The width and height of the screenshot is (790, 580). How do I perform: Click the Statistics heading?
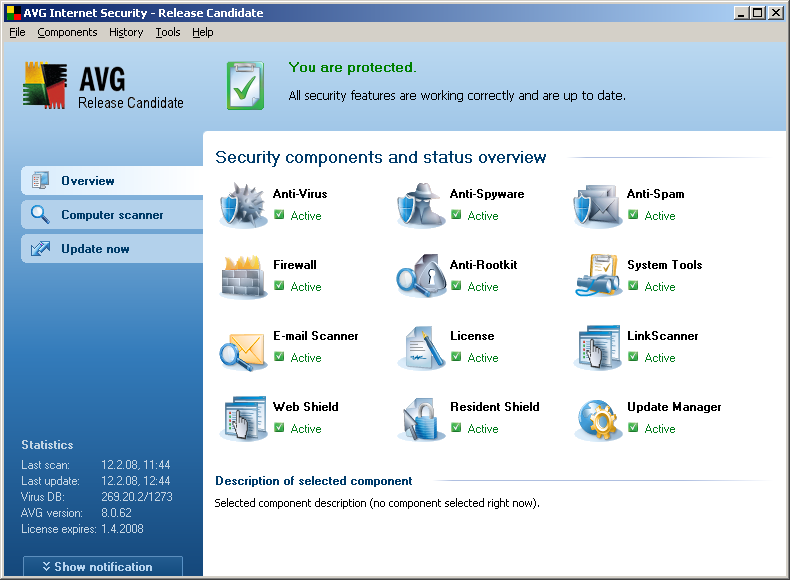point(47,445)
